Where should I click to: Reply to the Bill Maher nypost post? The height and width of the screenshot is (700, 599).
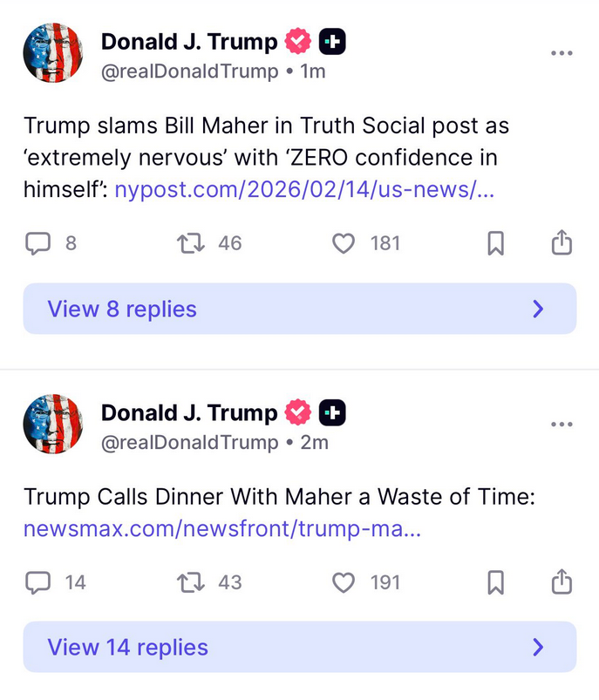tap(37, 243)
